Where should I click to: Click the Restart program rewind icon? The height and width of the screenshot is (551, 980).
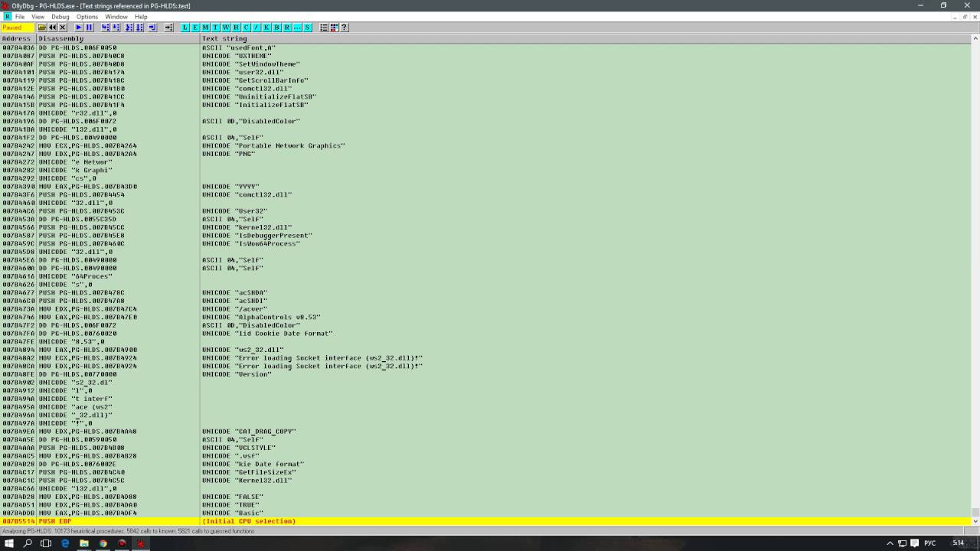pyautogui.click(x=52, y=27)
